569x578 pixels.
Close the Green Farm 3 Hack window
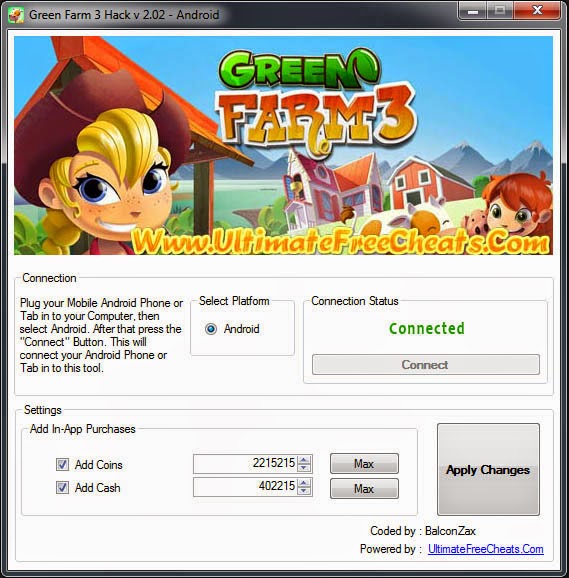coord(537,11)
